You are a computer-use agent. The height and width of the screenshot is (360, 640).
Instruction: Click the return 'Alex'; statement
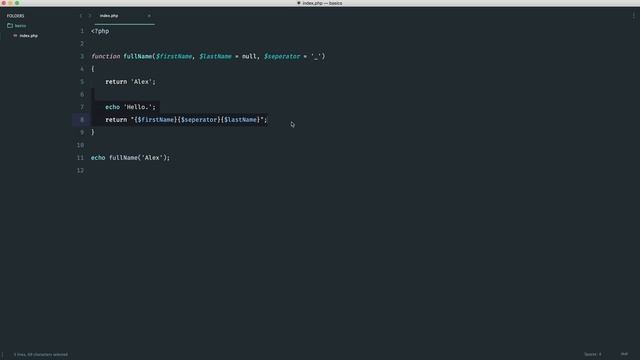131,82
